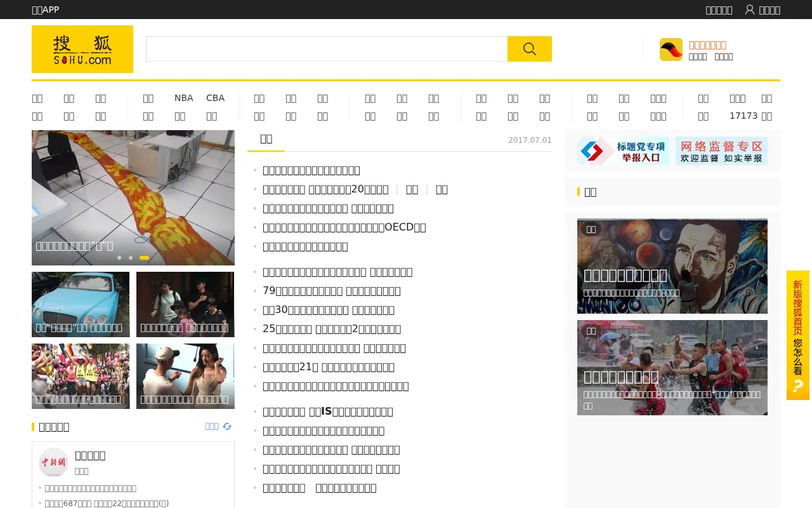Viewport: 812px width, 508px height.
Task: Open the headline containing 687 and 22
Action: (x=107, y=503)
